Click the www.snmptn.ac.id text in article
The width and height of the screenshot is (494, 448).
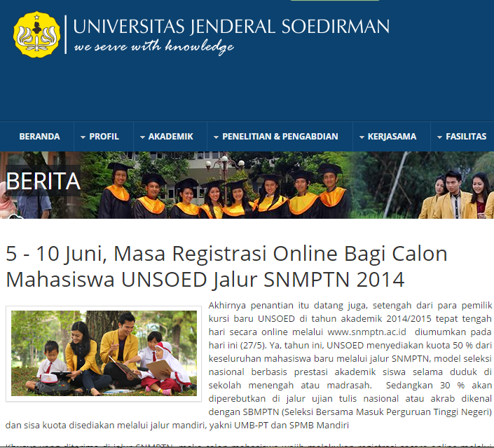click(366, 332)
